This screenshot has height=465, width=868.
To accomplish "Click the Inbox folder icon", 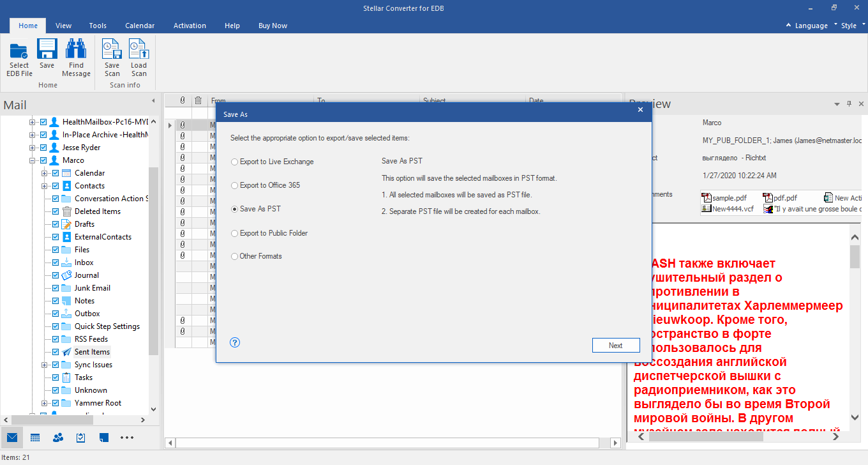I will tap(66, 263).
